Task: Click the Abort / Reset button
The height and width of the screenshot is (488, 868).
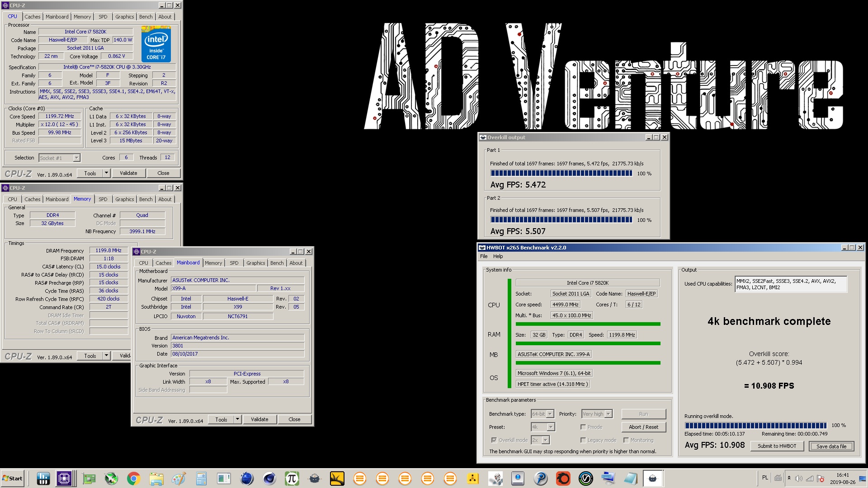Action: (x=643, y=427)
